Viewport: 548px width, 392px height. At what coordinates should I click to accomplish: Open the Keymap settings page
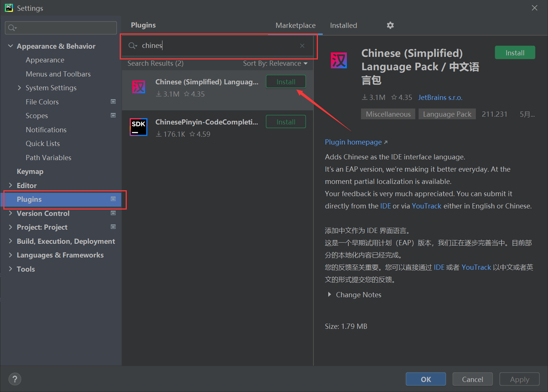30,171
